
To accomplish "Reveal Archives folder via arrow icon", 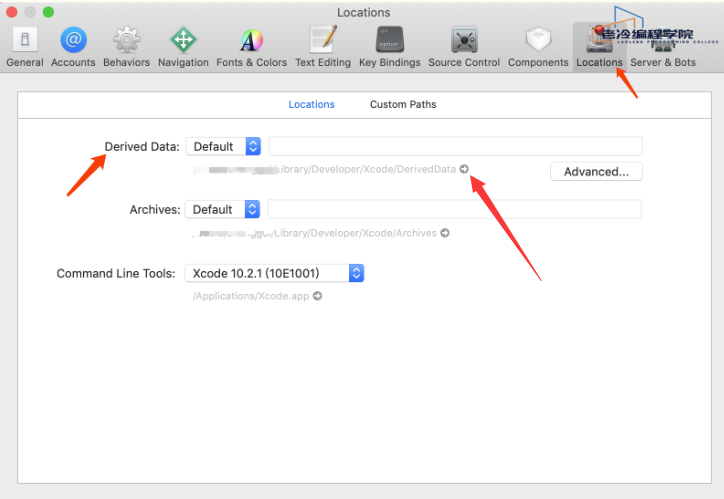I will click(x=445, y=233).
